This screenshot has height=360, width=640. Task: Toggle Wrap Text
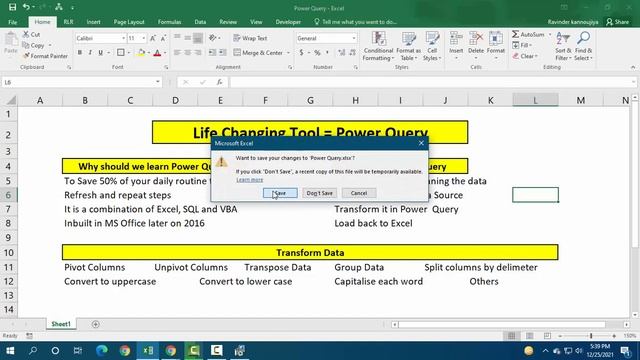pos(250,38)
